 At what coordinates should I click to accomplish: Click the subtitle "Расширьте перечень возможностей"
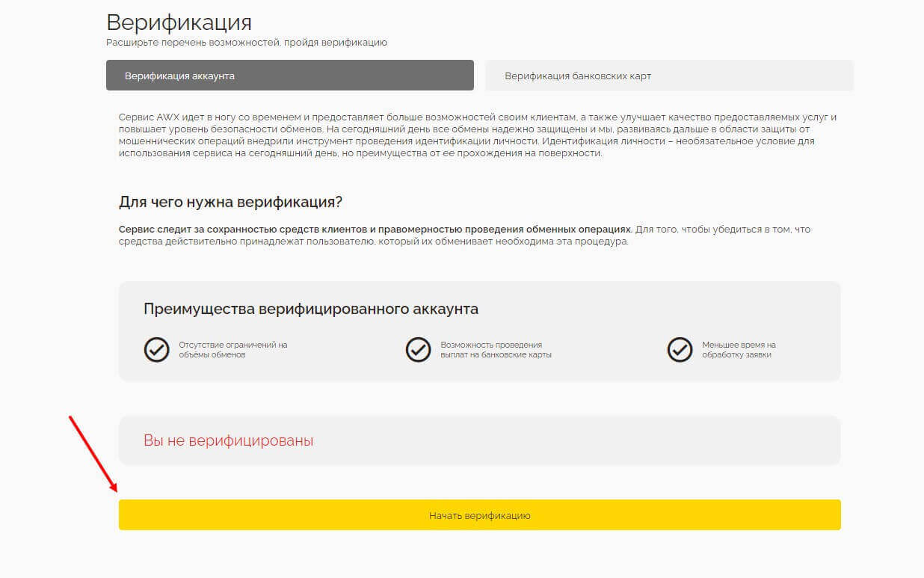(x=247, y=43)
